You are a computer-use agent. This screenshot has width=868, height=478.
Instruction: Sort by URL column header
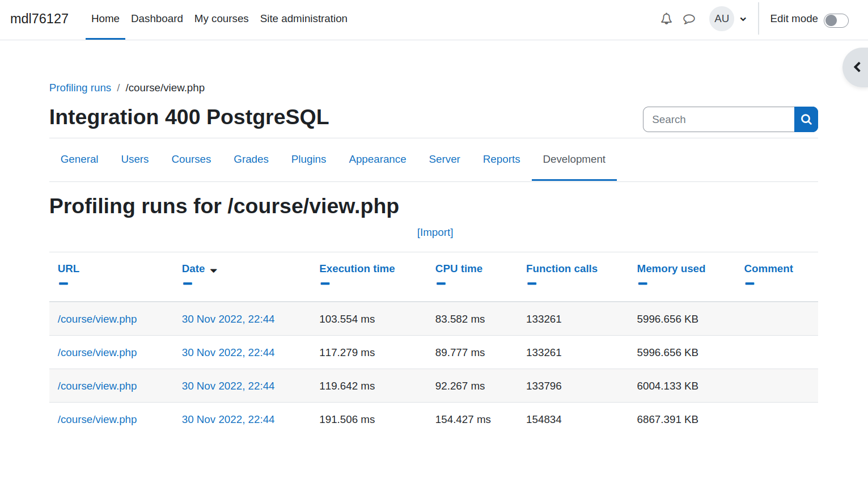click(x=69, y=269)
